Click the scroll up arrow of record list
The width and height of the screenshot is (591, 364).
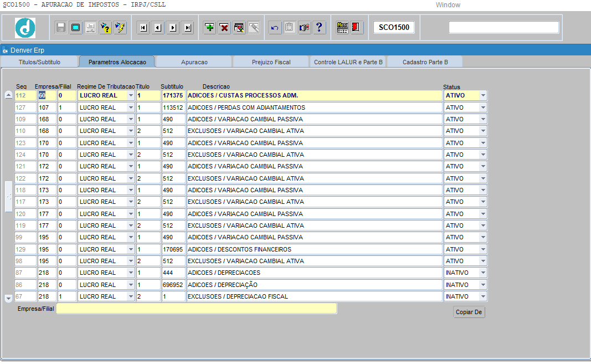point(8,95)
